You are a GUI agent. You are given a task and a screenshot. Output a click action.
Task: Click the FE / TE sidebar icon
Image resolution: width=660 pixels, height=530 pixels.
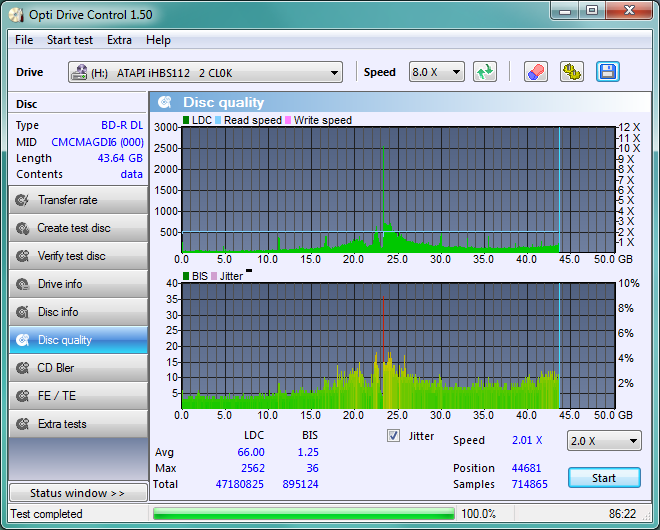[x=22, y=396]
